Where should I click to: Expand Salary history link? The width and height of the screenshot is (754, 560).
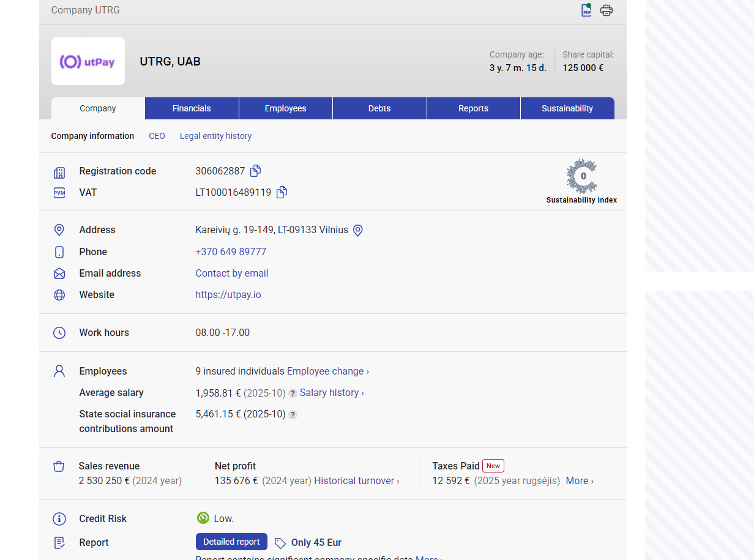331,393
